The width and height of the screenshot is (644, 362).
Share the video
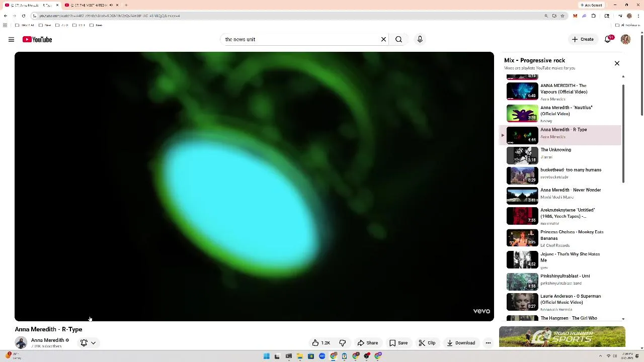pyautogui.click(x=368, y=343)
